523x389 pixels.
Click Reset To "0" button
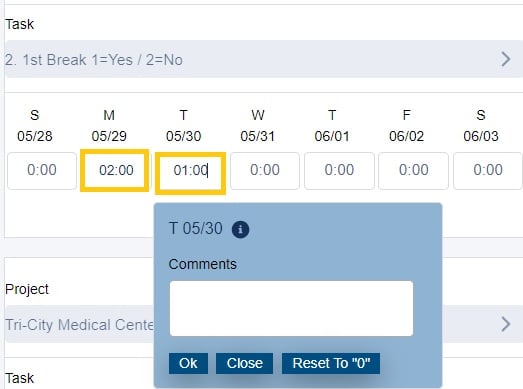331,363
